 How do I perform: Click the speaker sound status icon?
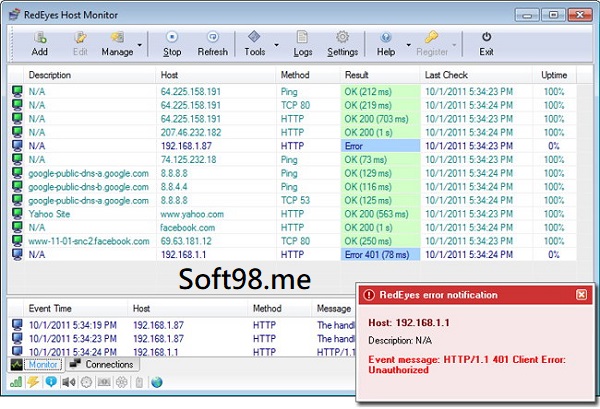tap(68, 382)
